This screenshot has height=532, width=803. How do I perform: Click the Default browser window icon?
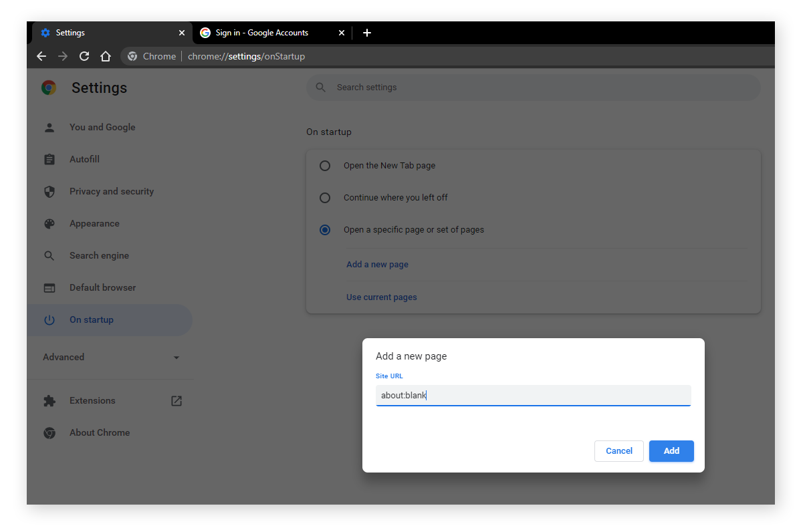point(49,287)
